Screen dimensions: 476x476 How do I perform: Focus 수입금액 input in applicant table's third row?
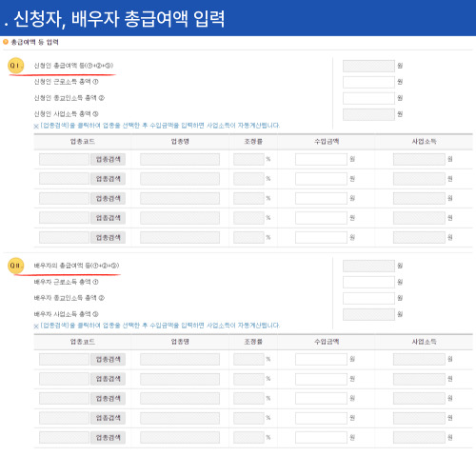(x=321, y=199)
